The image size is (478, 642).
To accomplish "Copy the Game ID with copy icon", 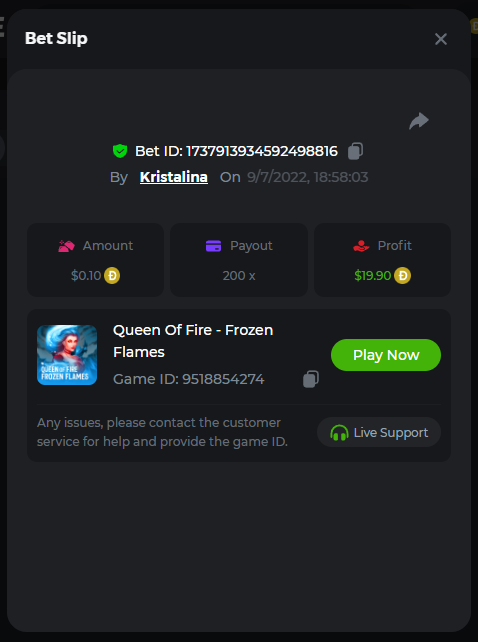I will [311, 379].
